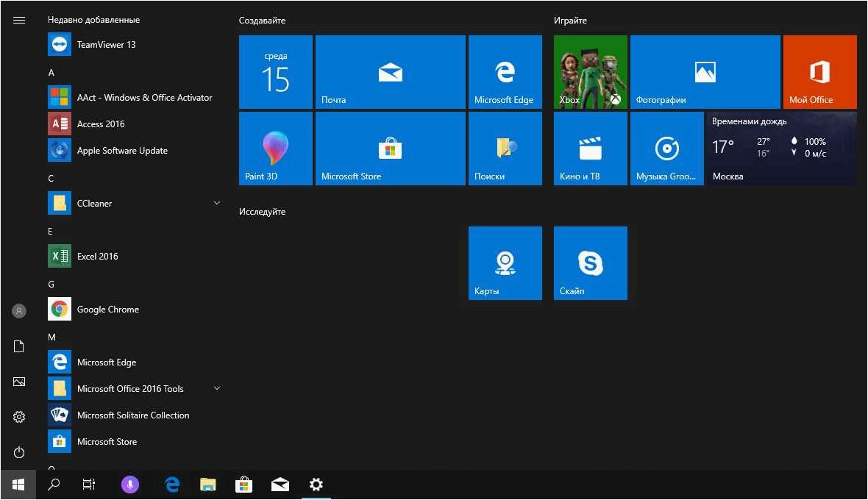868x500 pixels.
Task: Click the Windows Start button on taskbar
Action: (18, 485)
